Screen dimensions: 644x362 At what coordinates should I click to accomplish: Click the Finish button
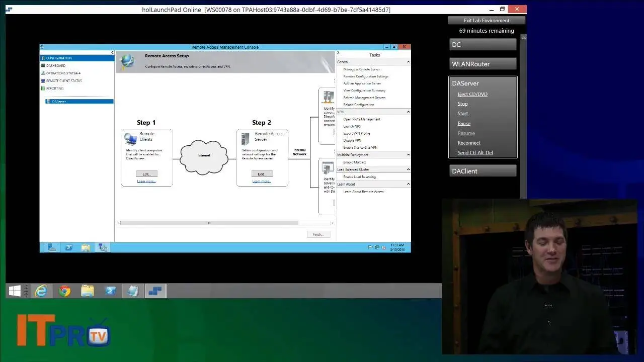[x=318, y=234]
